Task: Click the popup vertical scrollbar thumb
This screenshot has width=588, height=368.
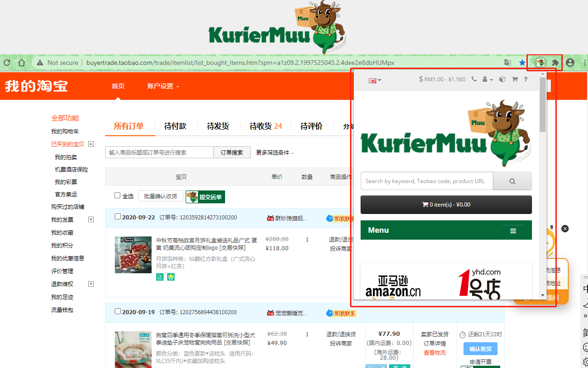Action: [x=543, y=104]
